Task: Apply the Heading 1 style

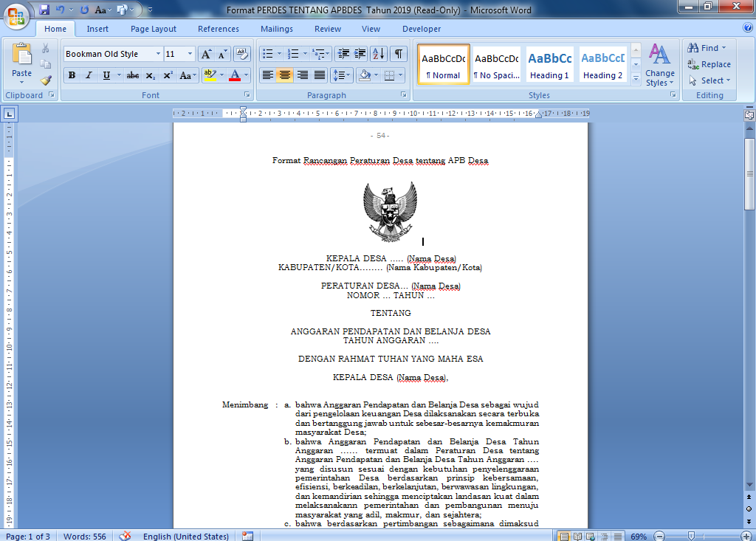Action: pyautogui.click(x=549, y=64)
